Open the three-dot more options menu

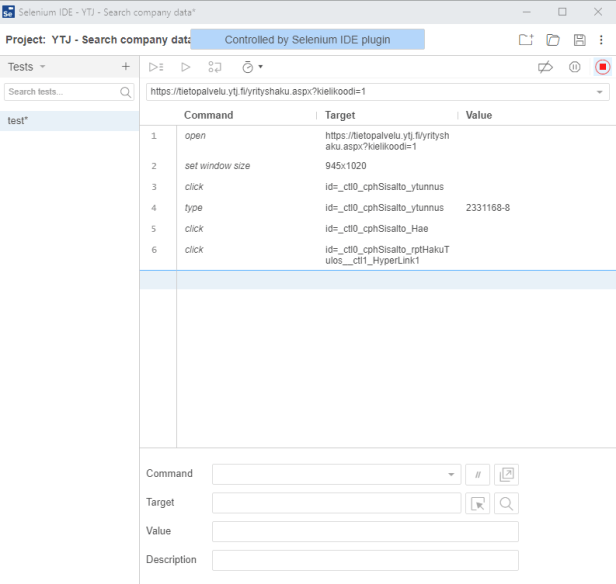pyautogui.click(x=601, y=40)
